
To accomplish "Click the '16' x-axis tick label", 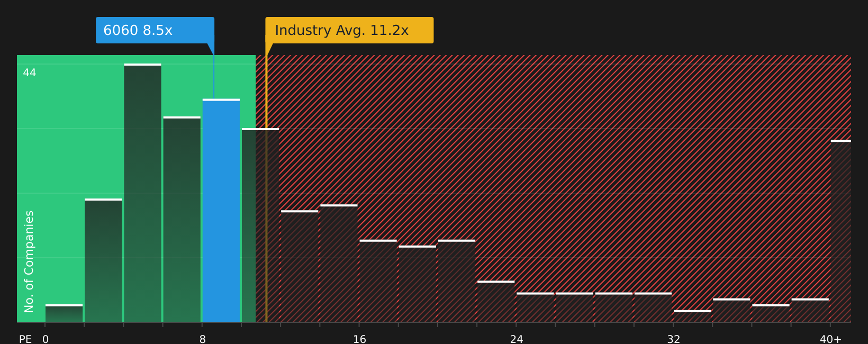I will point(359,339).
